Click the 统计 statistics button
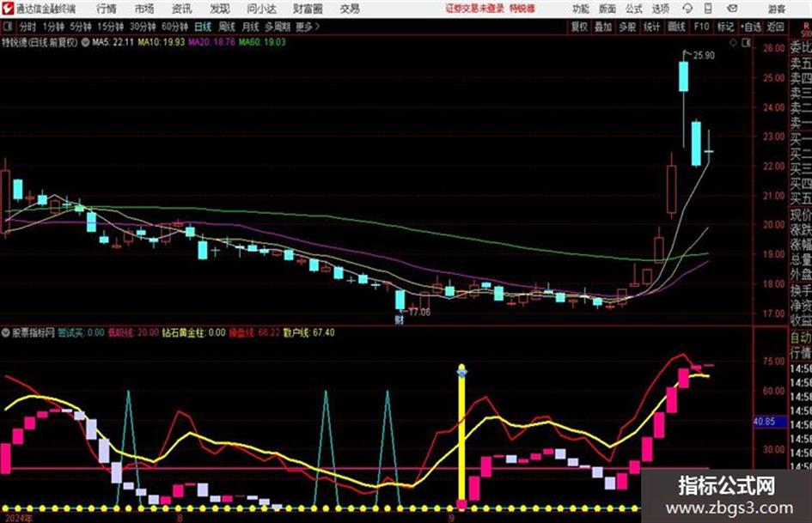 coord(651,27)
